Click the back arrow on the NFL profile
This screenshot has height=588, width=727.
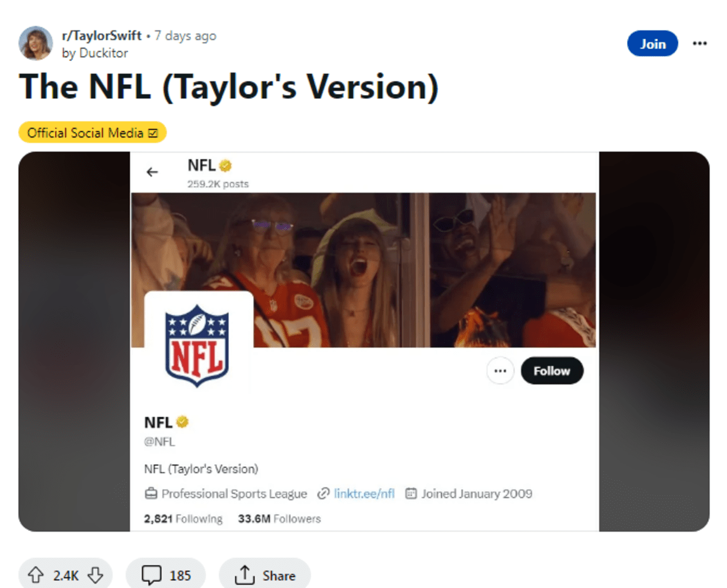[x=152, y=172]
